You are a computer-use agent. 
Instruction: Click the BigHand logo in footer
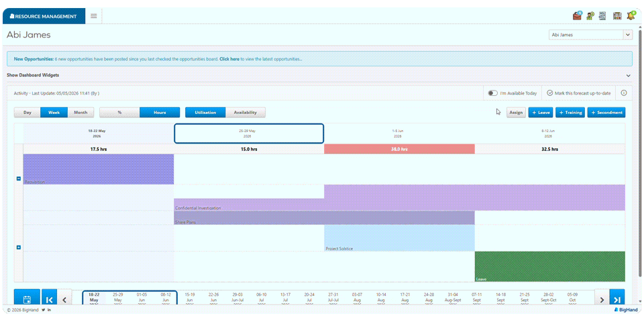click(627, 310)
